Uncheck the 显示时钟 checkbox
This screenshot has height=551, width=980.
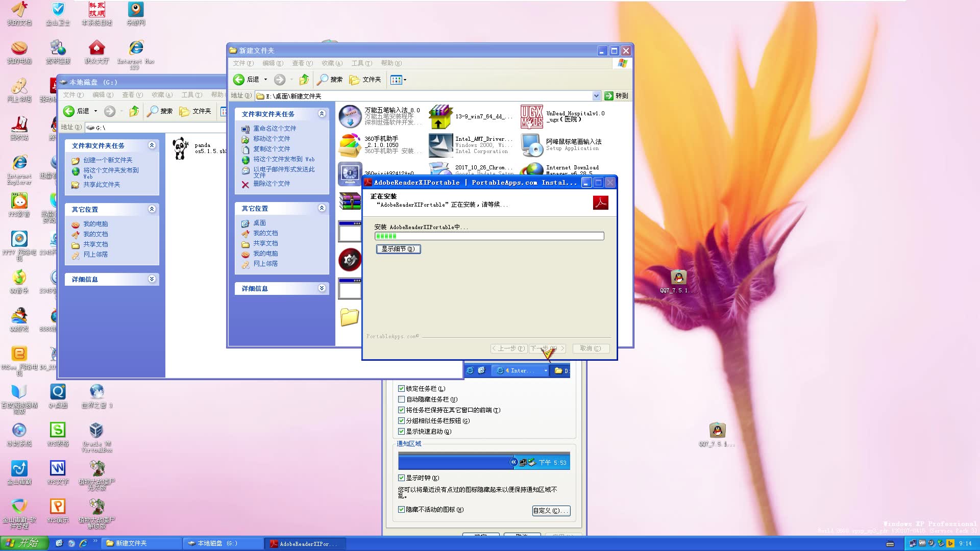[x=402, y=478]
